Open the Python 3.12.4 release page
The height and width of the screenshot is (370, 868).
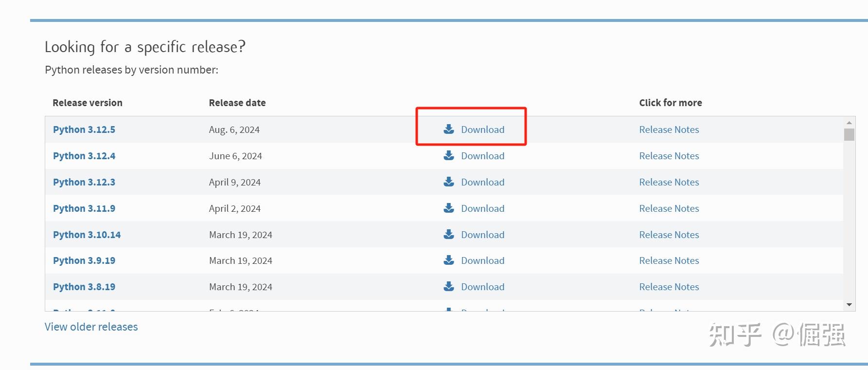coord(84,156)
